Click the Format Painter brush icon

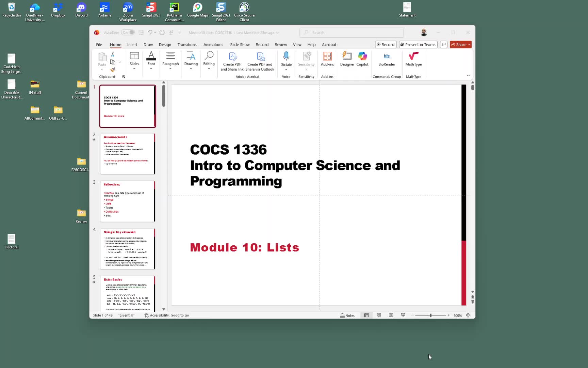click(113, 70)
